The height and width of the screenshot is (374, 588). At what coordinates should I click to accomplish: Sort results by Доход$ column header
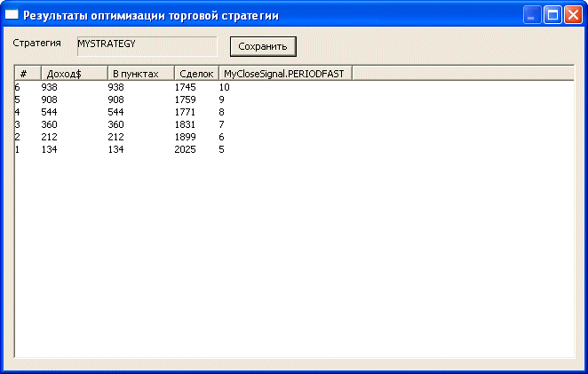pos(74,73)
